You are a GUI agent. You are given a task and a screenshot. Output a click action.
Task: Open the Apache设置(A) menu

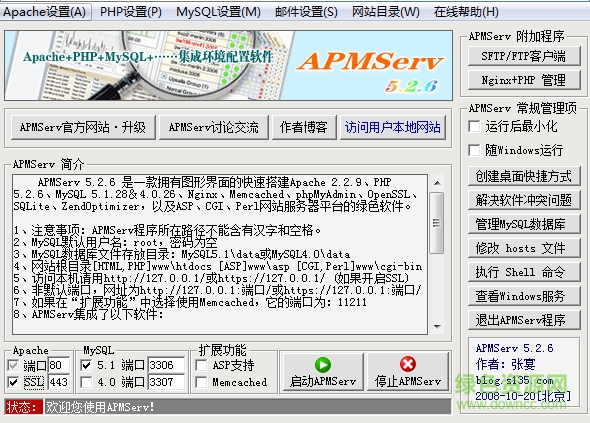[45, 12]
